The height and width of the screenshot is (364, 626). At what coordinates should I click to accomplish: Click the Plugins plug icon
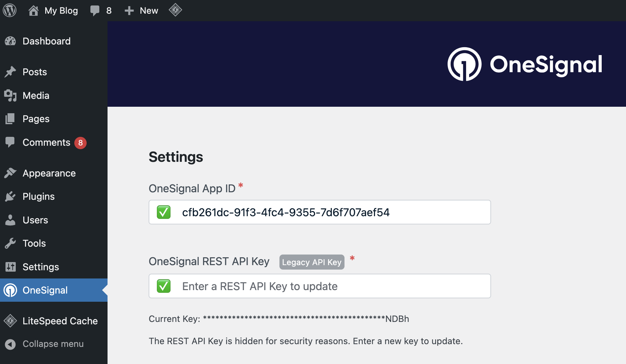tap(10, 196)
